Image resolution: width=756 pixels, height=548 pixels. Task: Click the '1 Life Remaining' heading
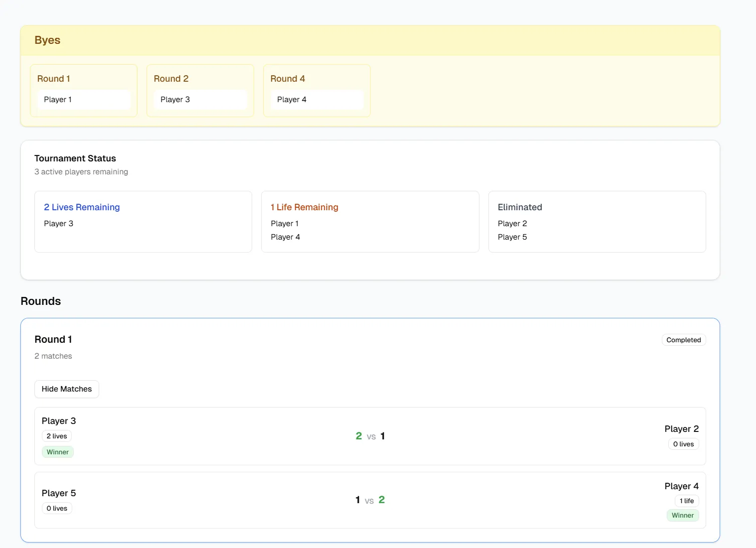304,207
